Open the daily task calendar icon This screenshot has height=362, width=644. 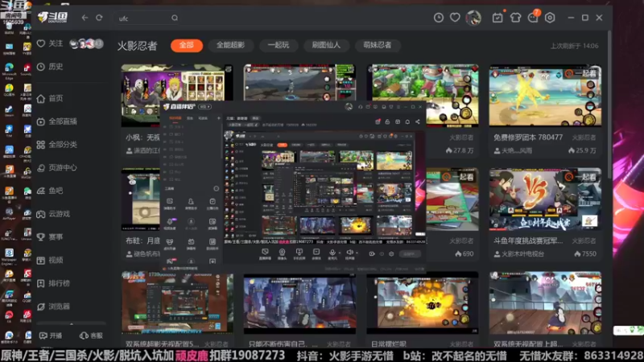497,18
